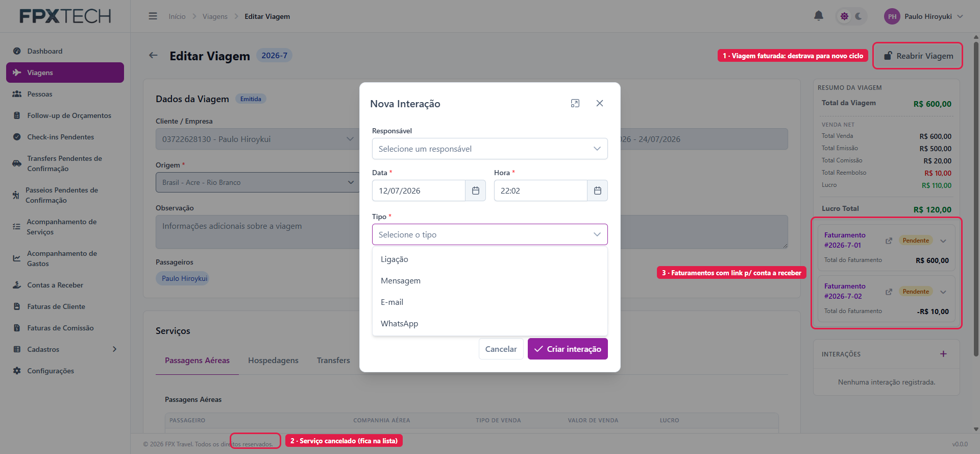Viewport: 980px width, 454px height.
Task: Click the Emitida status badge
Action: click(x=251, y=99)
